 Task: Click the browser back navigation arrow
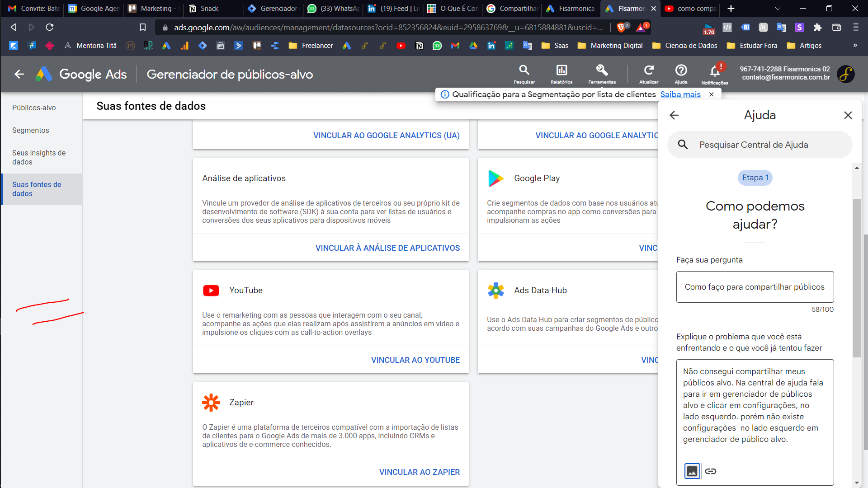click(x=14, y=27)
